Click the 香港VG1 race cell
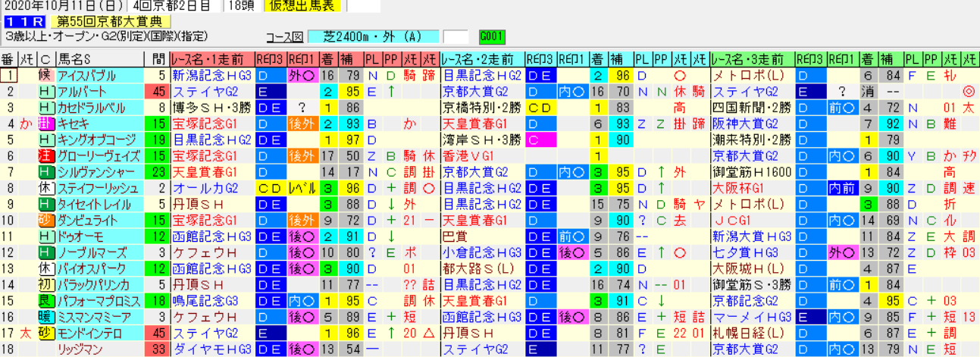980x357 pixels. (x=481, y=155)
